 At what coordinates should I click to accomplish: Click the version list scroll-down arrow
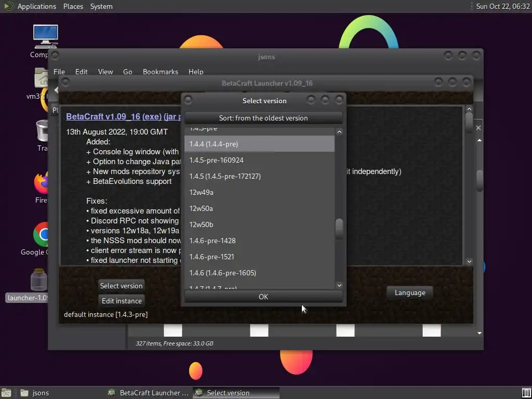click(x=339, y=285)
